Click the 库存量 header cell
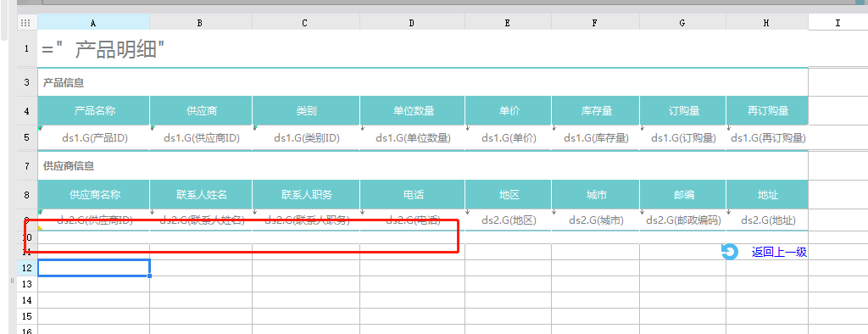 [x=596, y=111]
